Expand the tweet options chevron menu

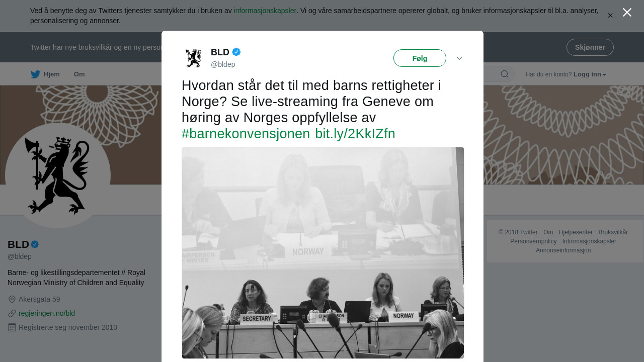(459, 58)
